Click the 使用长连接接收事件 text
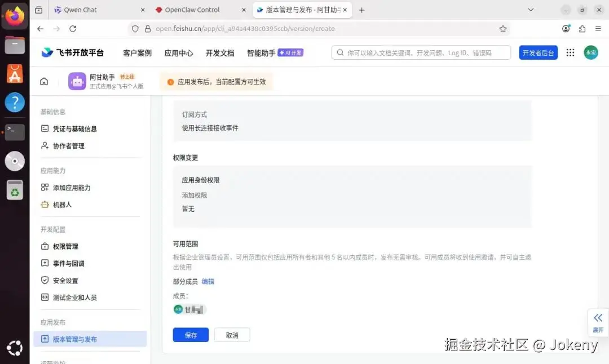This screenshot has height=364, width=609. 210,128
